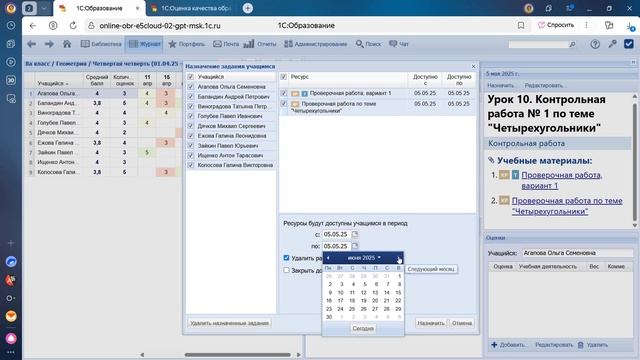Image resolution: width=640 pixels, height=360 pixels.
Task: Uncheck student Ежова Галина Леонидовна
Action: point(190,136)
